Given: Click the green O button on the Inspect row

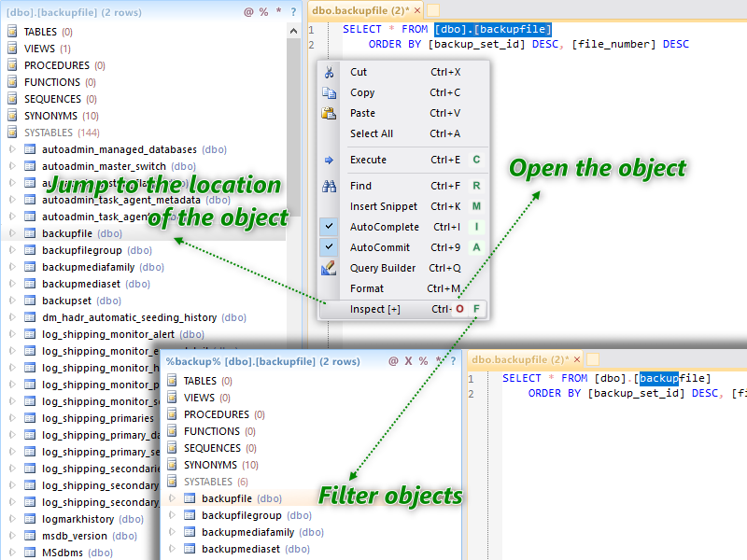Looking at the screenshot, I should [x=459, y=309].
